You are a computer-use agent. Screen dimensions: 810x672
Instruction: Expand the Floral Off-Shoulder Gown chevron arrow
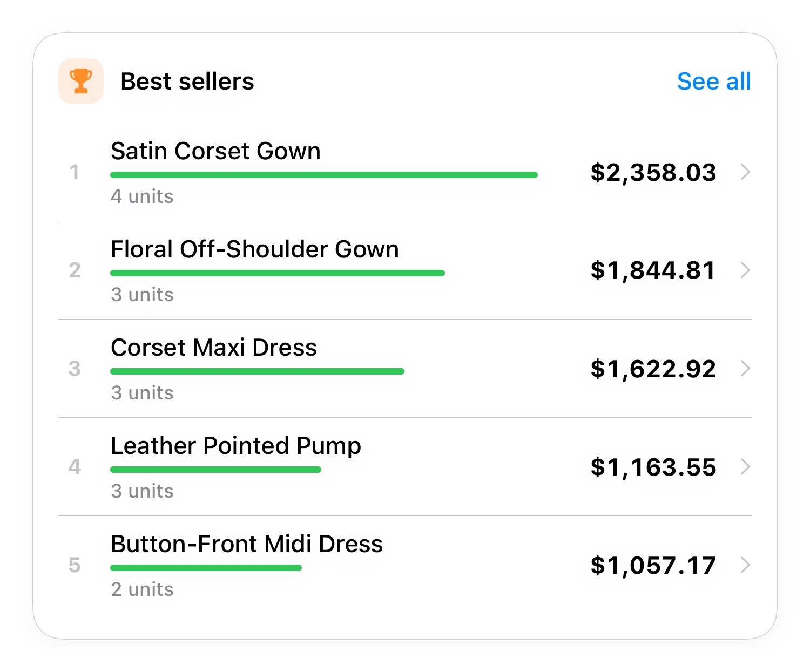click(x=746, y=270)
